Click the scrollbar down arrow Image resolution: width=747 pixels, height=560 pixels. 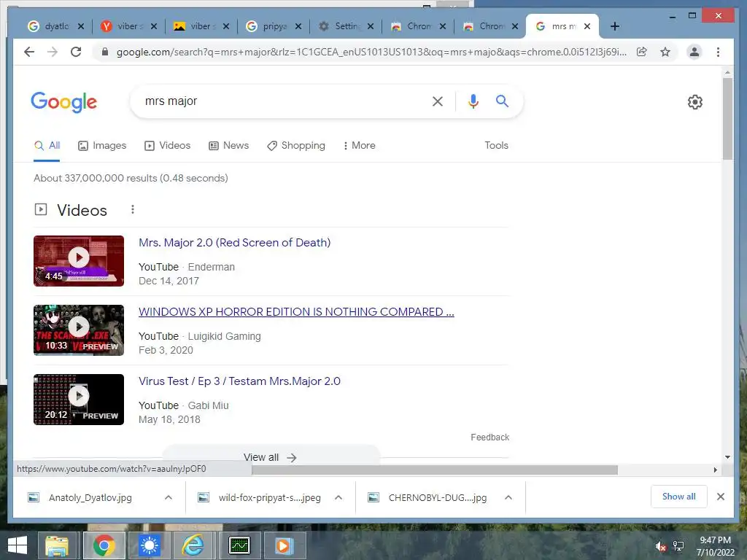coord(727,457)
